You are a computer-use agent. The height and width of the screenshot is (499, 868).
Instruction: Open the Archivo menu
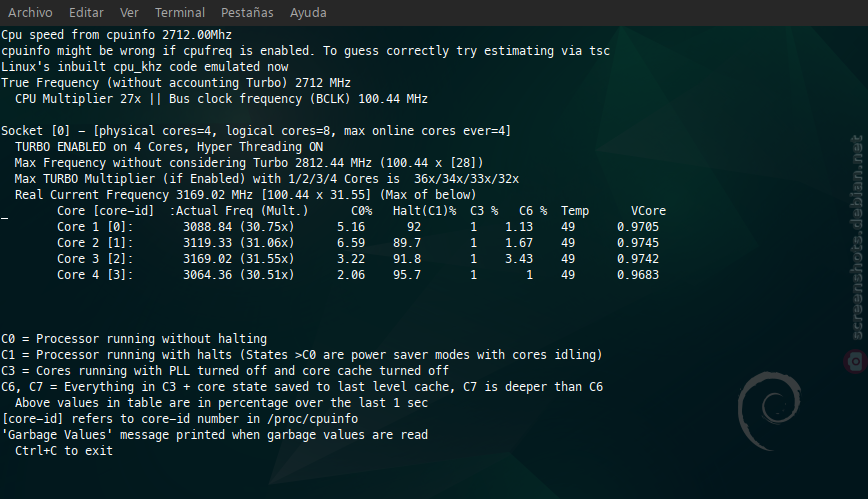coord(30,12)
